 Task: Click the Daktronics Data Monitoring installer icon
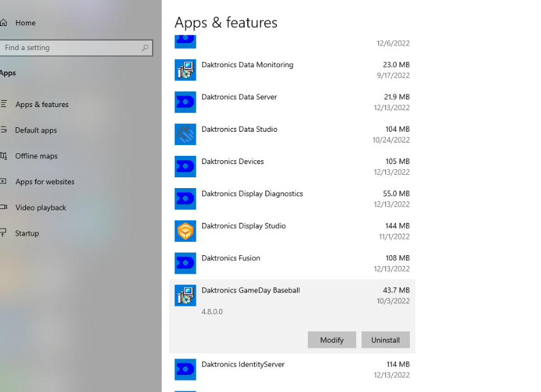pos(185,70)
